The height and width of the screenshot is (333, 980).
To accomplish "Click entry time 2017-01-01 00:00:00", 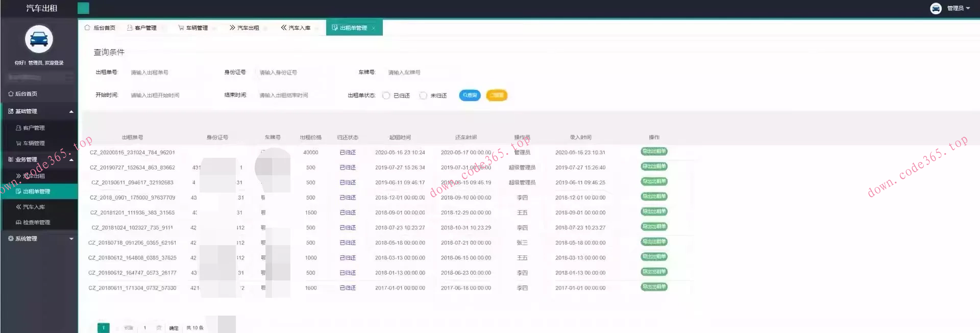I will click(x=580, y=288).
